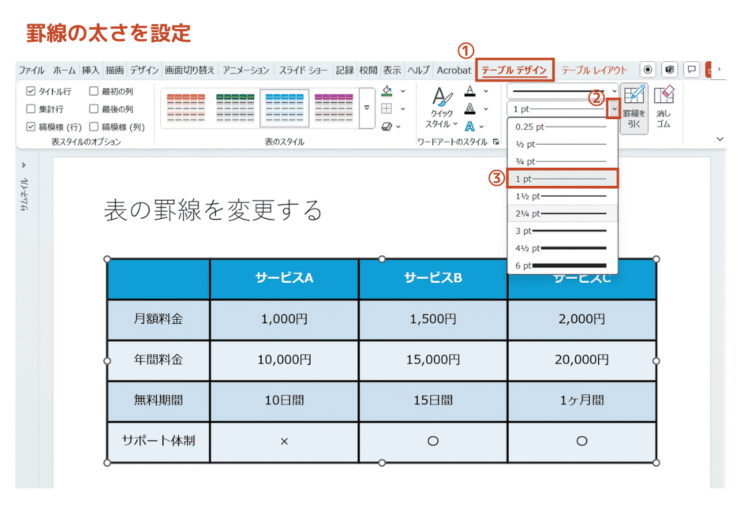Screen dimensions: 740x505
Task: Click the Text Outline A icon
Action: pyautogui.click(x=470, y=109)
